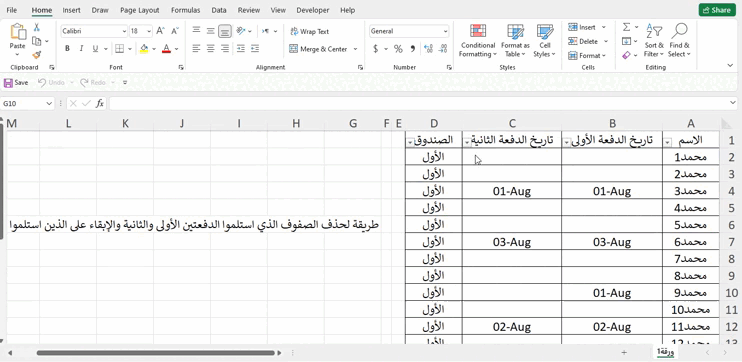
Task: Click into the formula bar input
Action: click(419, 103)
